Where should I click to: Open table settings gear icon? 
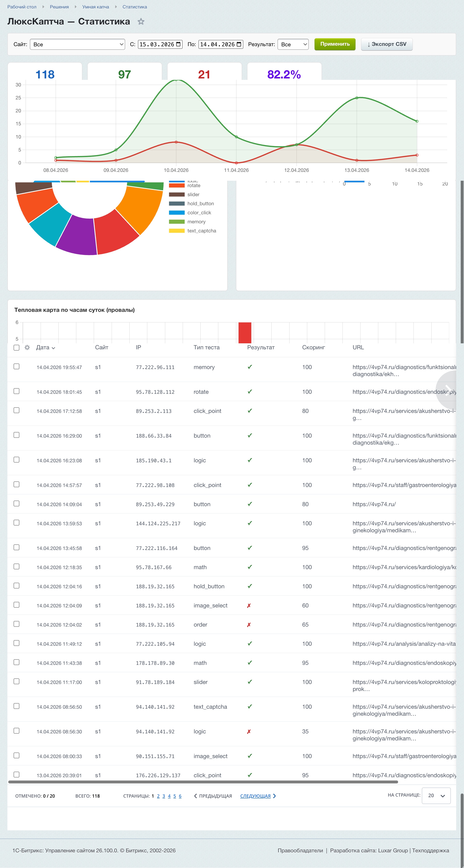[x=27, y=347]
